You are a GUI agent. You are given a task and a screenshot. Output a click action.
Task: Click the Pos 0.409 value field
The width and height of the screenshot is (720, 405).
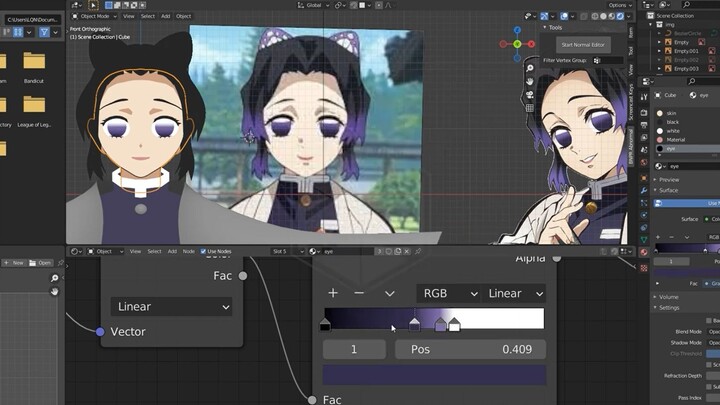click(471, 349)
